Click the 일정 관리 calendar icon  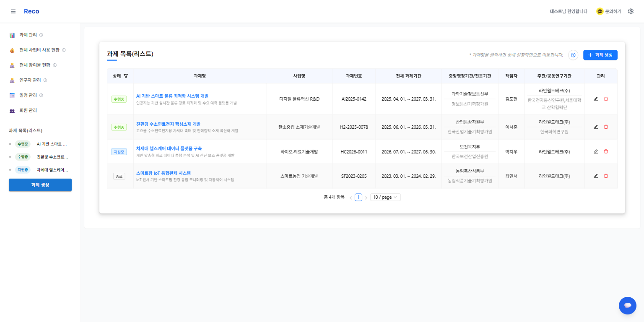click(12, 95)
